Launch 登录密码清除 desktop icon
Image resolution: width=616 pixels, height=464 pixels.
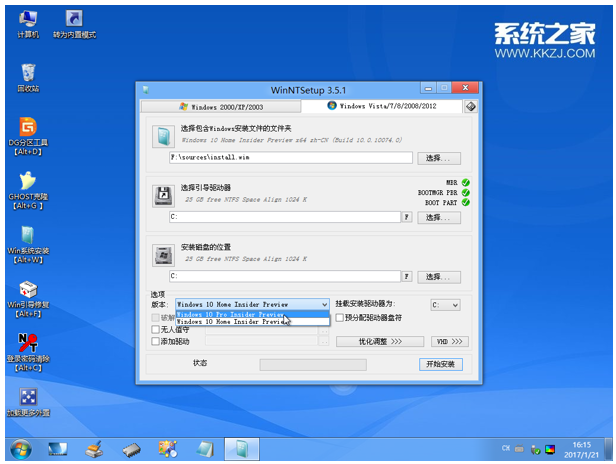pos(28,352)
